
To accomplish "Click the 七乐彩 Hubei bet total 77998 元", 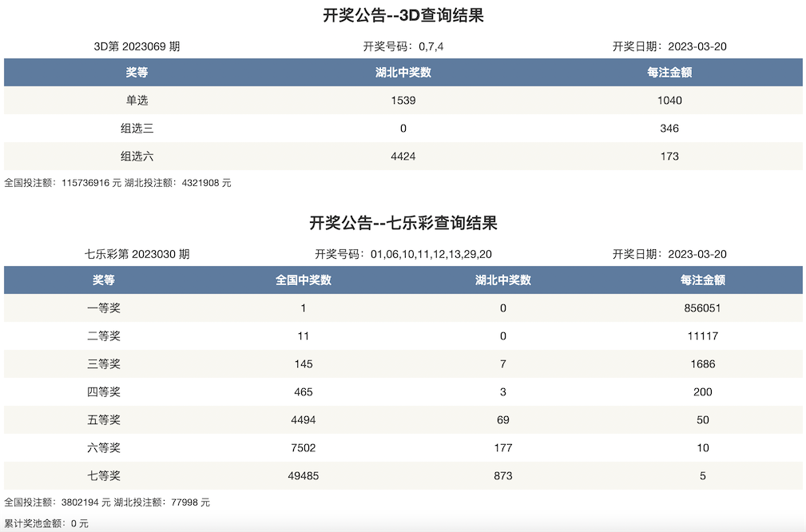I will (x=190, y=502).
